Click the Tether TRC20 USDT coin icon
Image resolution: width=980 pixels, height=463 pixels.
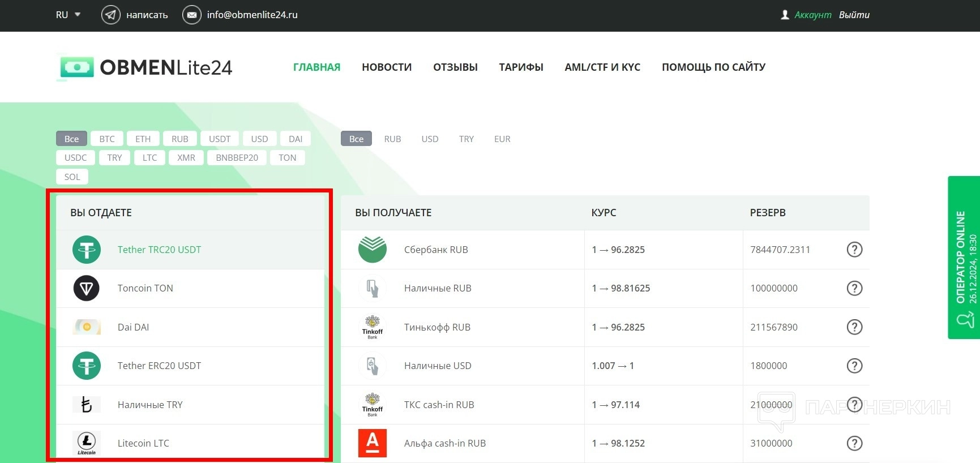pyautogui.click(x=87, y=250)
